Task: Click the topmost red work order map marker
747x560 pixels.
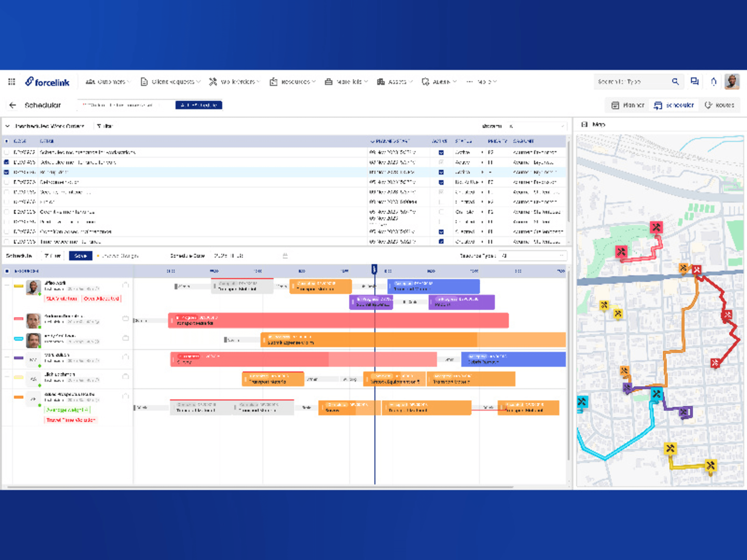Action: [656, 227]
